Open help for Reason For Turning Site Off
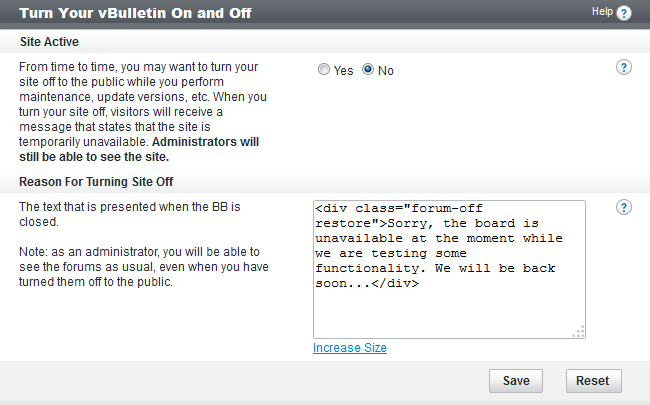The height and width of the screenshot is (405, 650). (624, 207)
